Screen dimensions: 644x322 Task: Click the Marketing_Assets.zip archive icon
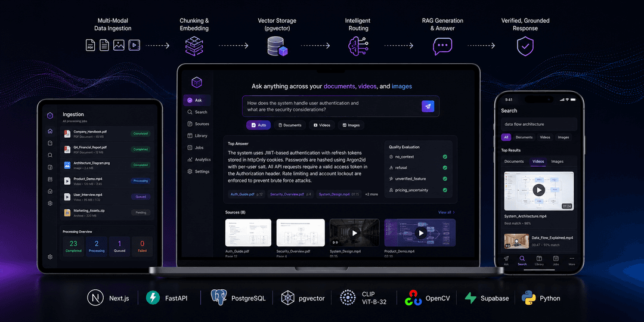point(67,213)
